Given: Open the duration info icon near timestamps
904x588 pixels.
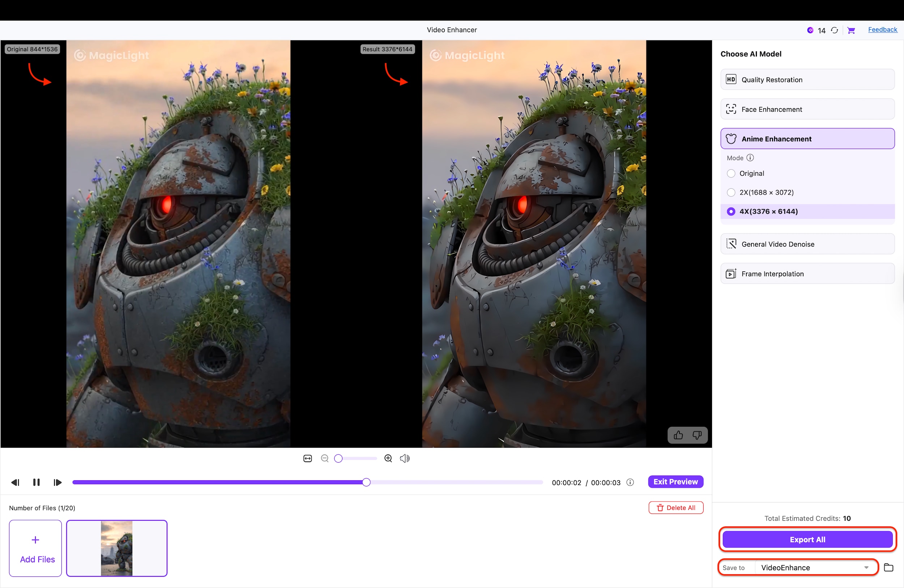Looking at the screenshot, I should click(x=630, y=482).
